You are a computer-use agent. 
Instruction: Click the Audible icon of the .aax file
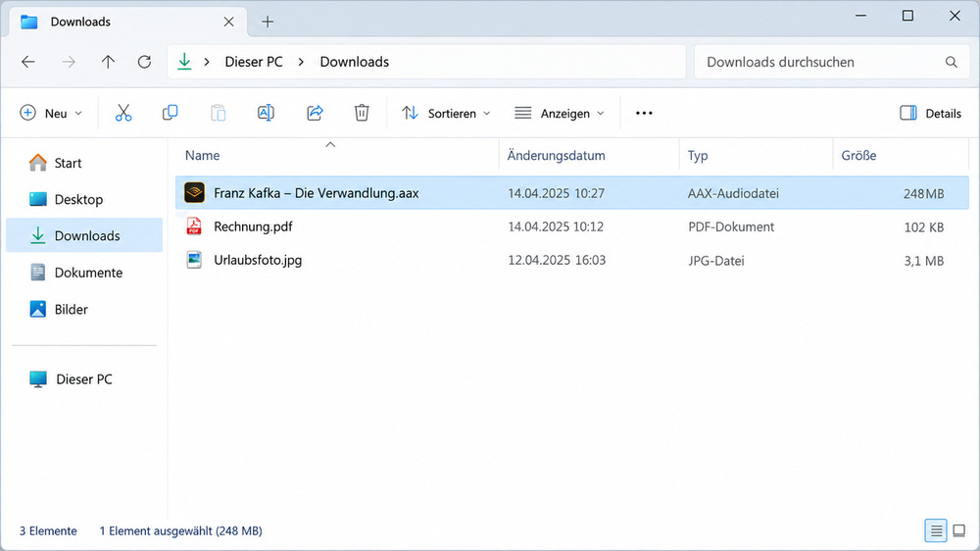[x=194, y=192]
